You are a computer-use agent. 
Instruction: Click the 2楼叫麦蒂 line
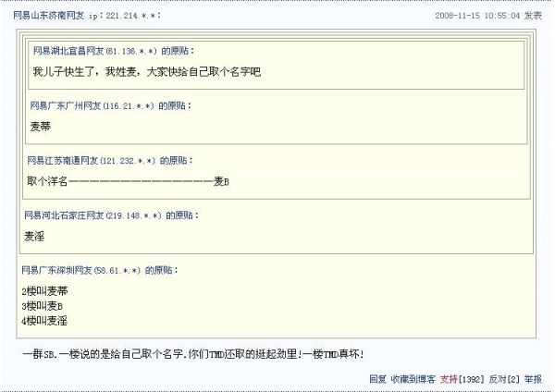[x=43, y=291]
